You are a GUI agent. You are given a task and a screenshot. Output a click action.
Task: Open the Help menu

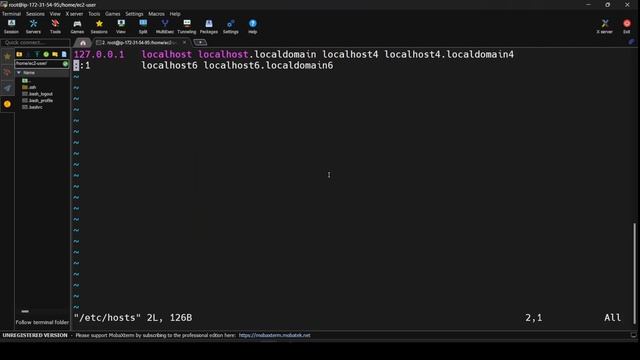[175, 14]
